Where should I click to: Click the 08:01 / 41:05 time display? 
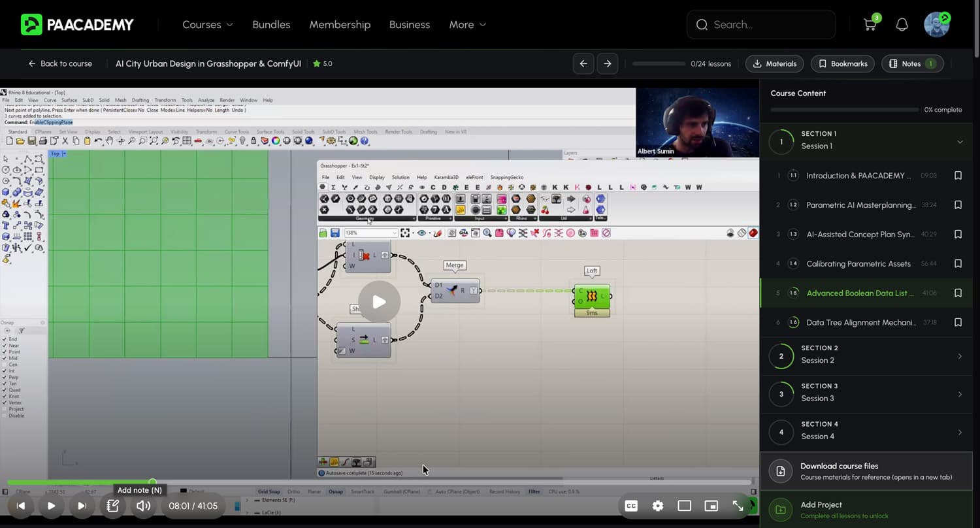tap(193, 506)
